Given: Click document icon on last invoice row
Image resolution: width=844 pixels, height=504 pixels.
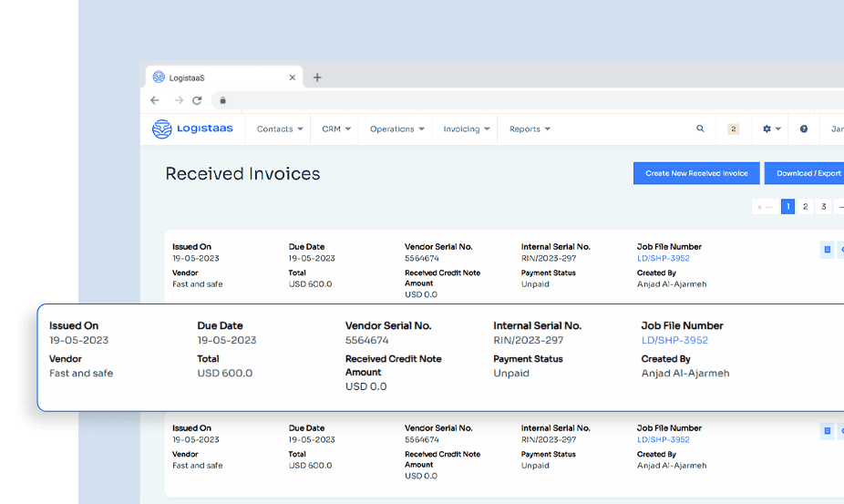Looking at the screenshot, I should [x=828, y=431].
